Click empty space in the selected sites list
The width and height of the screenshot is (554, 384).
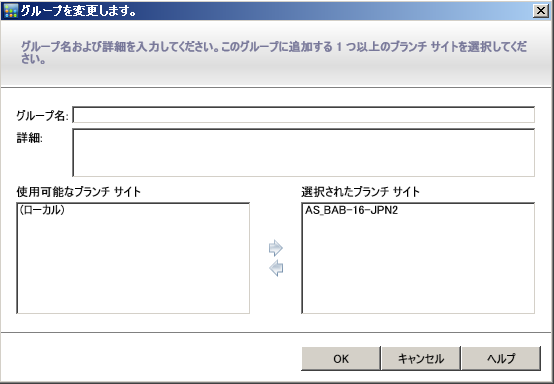[x=418, y=265]
